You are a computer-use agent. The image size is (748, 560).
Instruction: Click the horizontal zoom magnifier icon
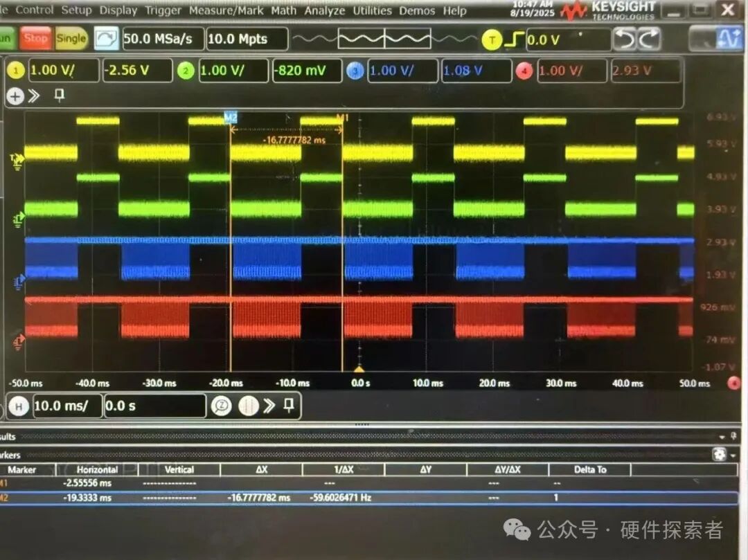222,406
